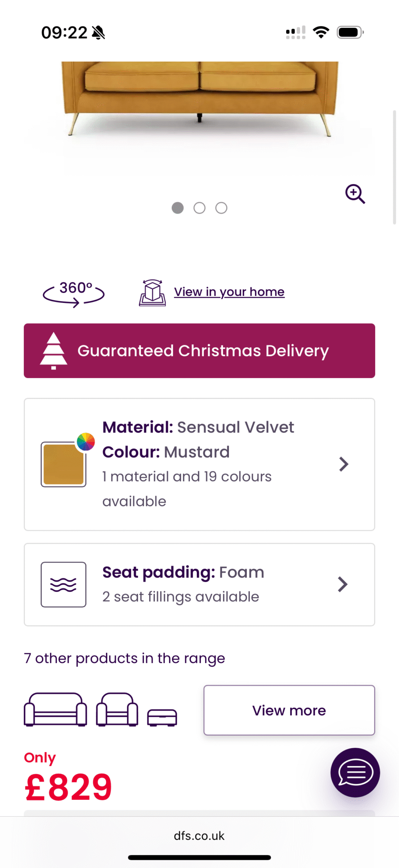Tap the Christmas tree icon
The image size is (399, 868).
point(53,351)
